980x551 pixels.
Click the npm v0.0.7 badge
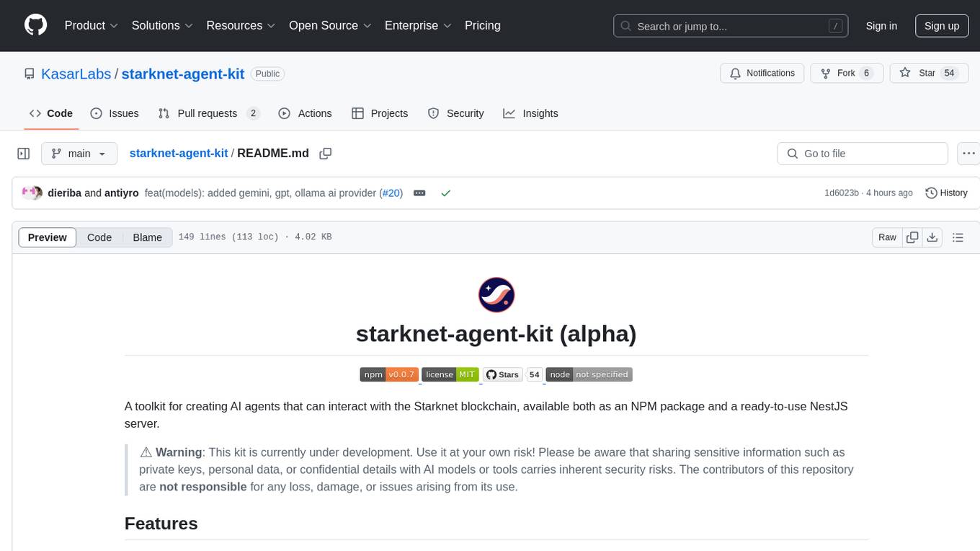coord(389,374)
